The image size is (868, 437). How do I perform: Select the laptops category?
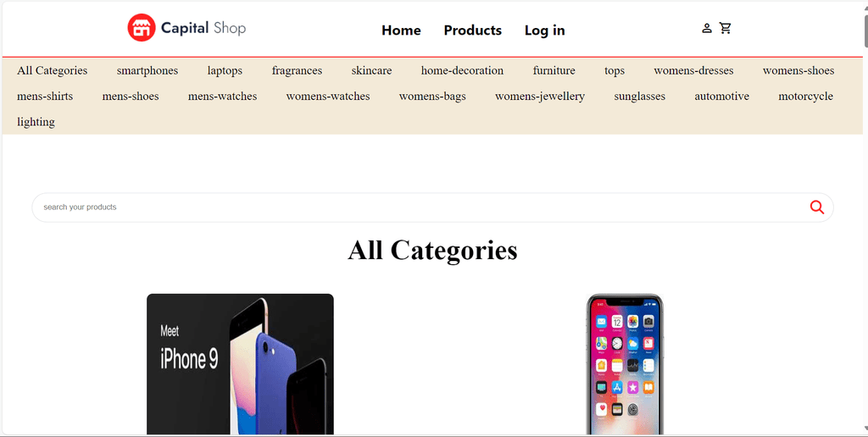click(x=225, y=71)
